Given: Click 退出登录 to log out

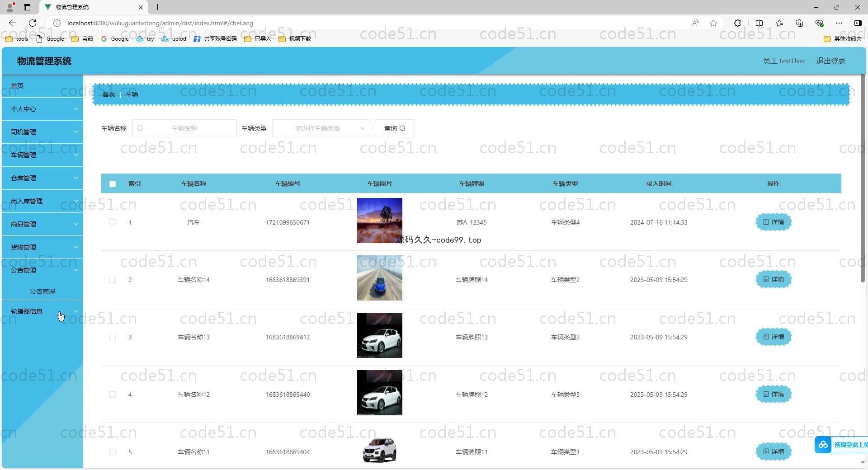Looking at the screenshot, I should (830, 61).
